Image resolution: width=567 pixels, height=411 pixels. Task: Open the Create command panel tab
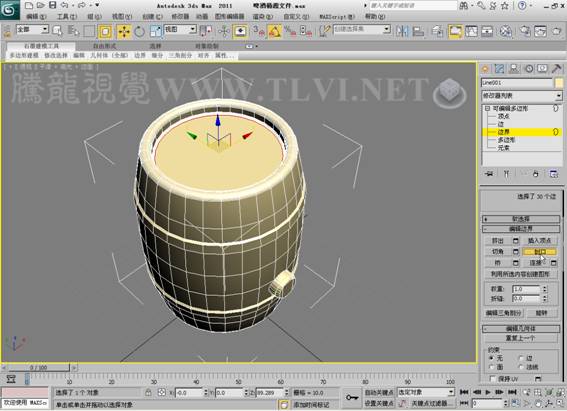(485, 69)
